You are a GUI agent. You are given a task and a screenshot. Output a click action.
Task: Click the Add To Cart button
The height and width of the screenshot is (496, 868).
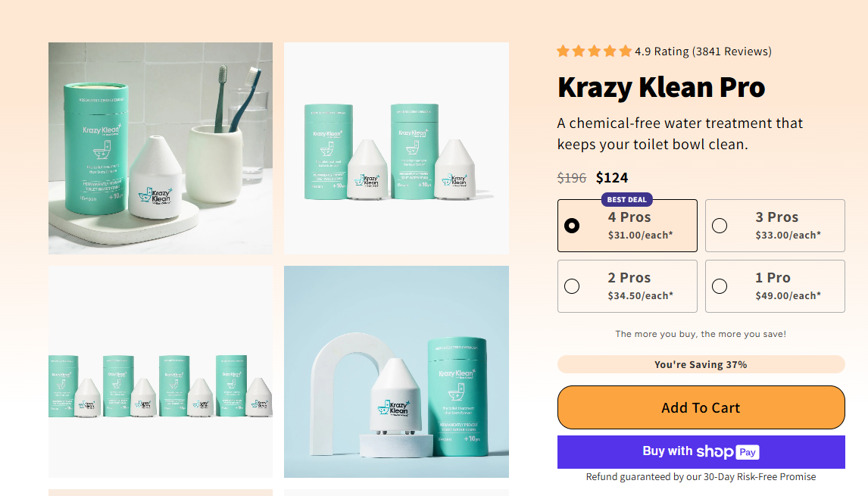[701, 407]
